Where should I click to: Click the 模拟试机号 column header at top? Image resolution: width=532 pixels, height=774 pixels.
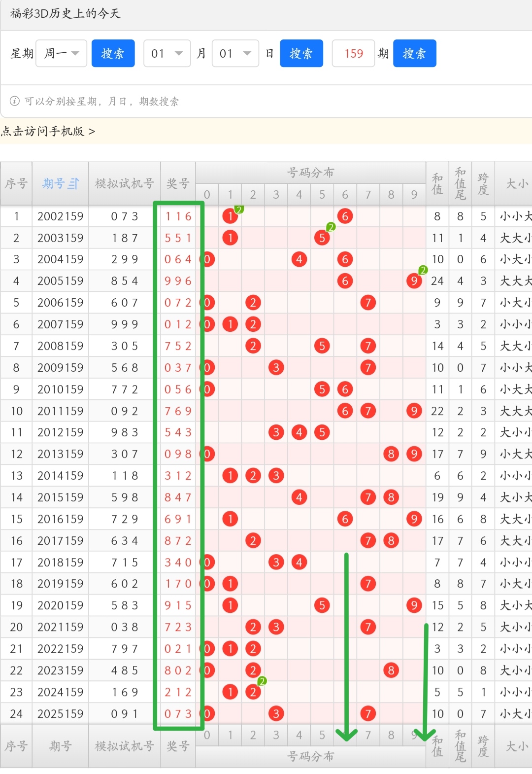pos(125,184)
